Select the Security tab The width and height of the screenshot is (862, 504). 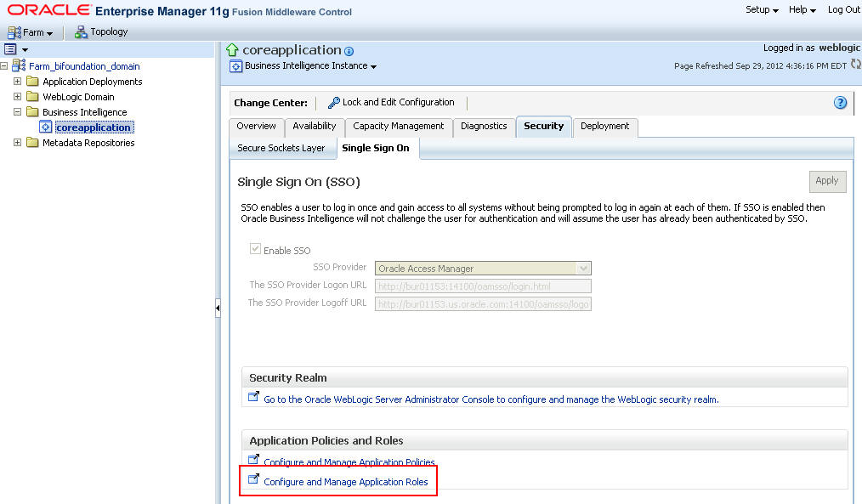(x=544, y=127)
